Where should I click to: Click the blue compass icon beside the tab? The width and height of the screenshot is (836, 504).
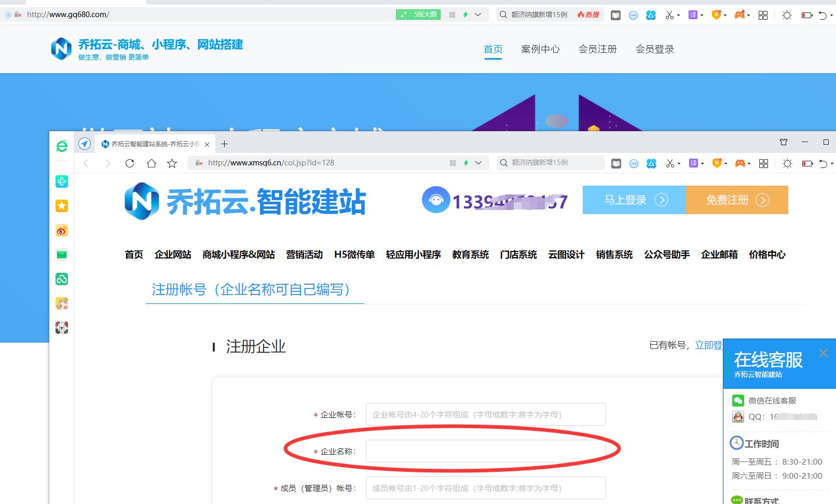pos(85,144)
